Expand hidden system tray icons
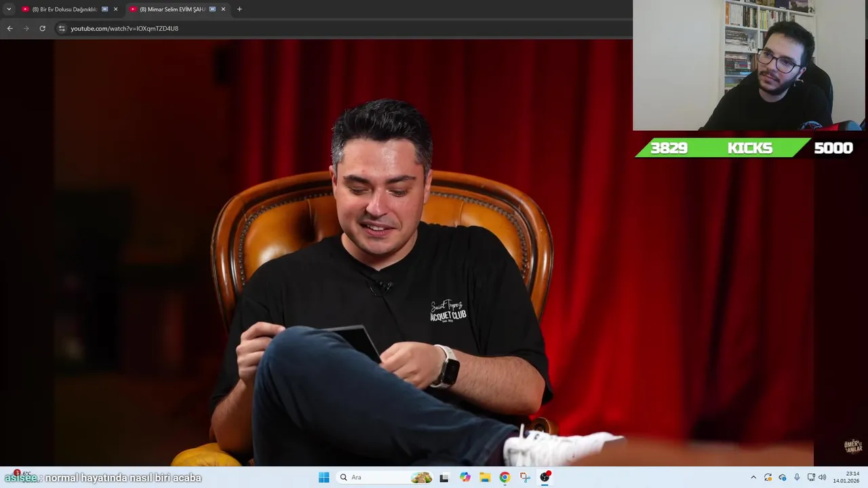 (753, 477)
